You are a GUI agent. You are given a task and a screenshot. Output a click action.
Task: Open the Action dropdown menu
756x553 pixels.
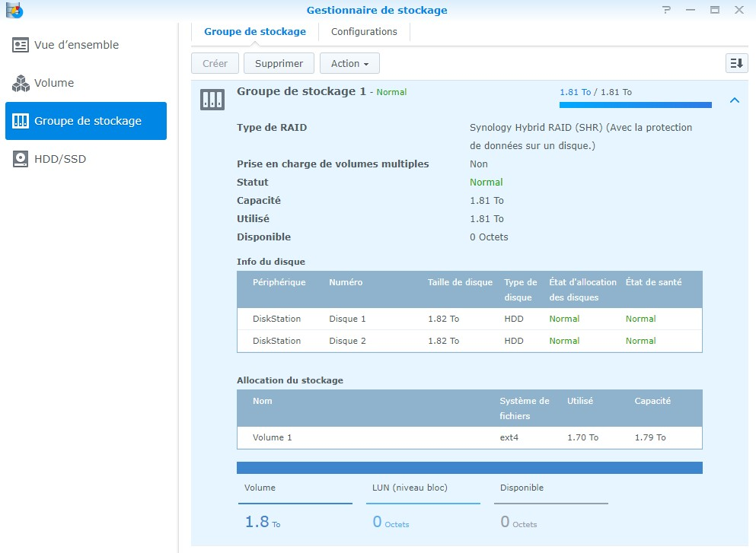[x=349, y=63]
